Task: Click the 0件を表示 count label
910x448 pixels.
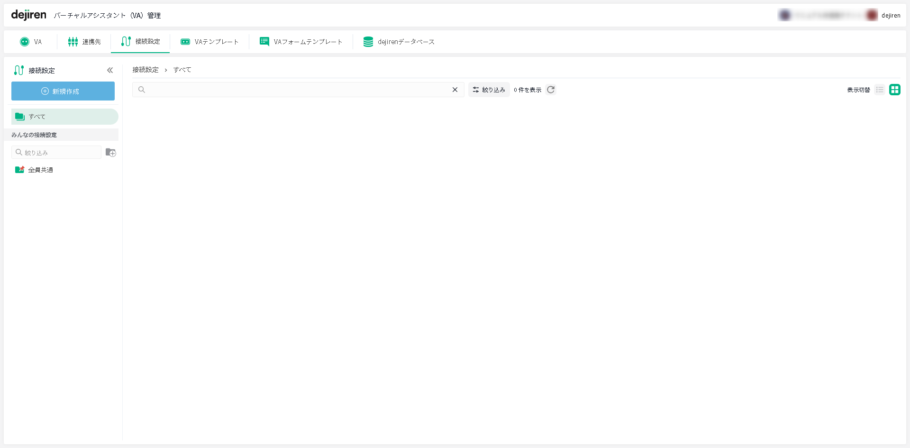Action: [528, 90]
